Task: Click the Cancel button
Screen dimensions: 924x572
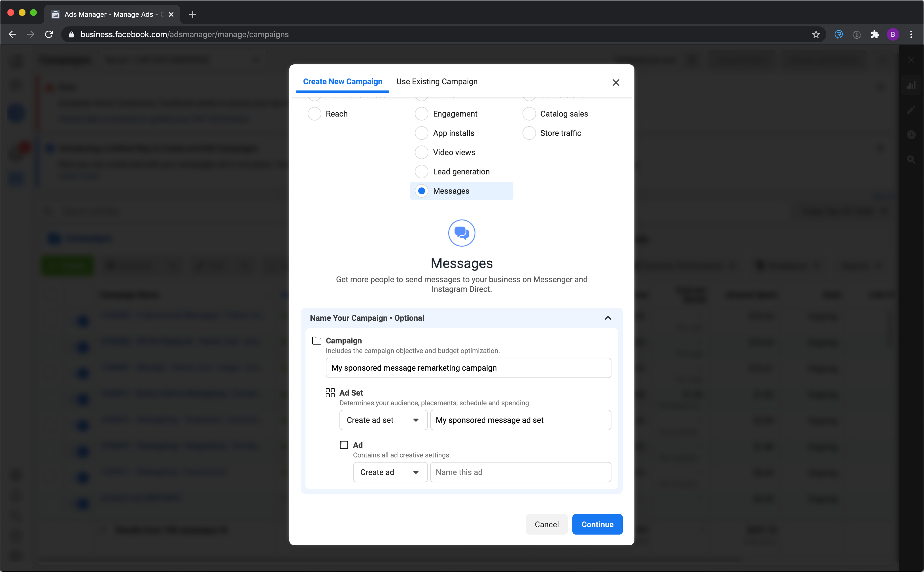Action: click(x=547, y=524)
